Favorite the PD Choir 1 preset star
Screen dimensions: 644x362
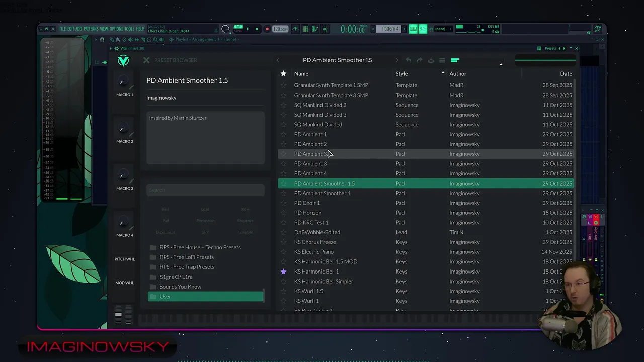[283, 203]
